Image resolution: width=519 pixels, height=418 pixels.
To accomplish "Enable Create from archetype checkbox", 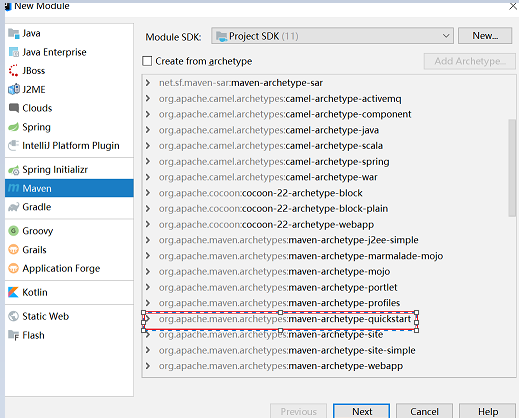I will 147,61.
